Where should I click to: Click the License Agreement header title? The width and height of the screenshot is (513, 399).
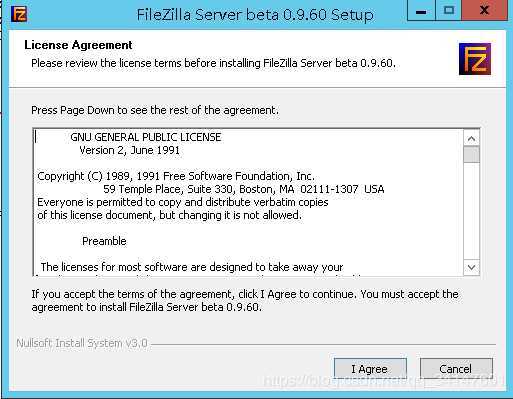78,45
